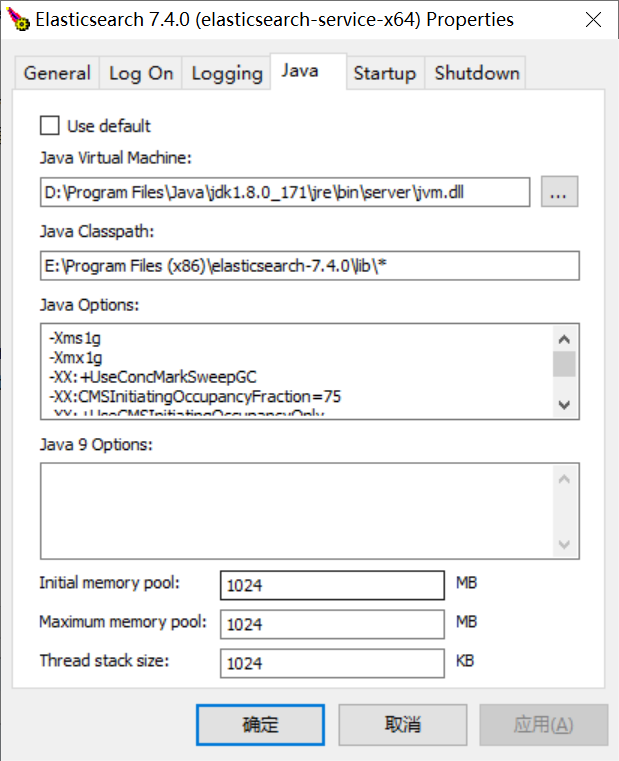Click the Maximum memory pool field
Image resolution: width=619 pixels, height=761 pixels.
click(331, 624)
